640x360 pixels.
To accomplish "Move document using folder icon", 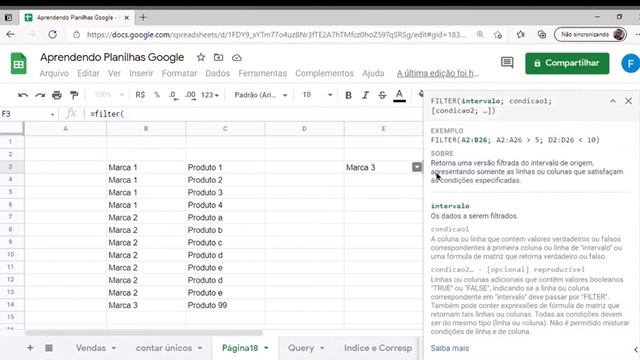I will click(218, 58).
